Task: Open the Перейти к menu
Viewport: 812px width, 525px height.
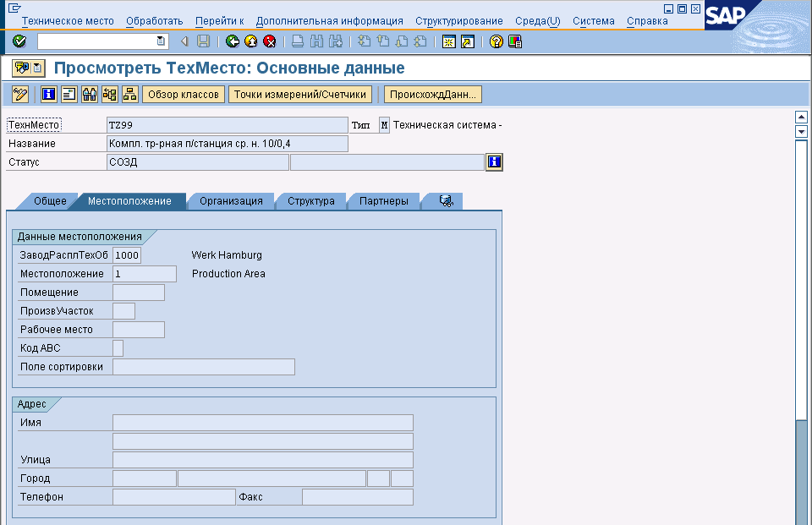Action: tap(220, 21)
